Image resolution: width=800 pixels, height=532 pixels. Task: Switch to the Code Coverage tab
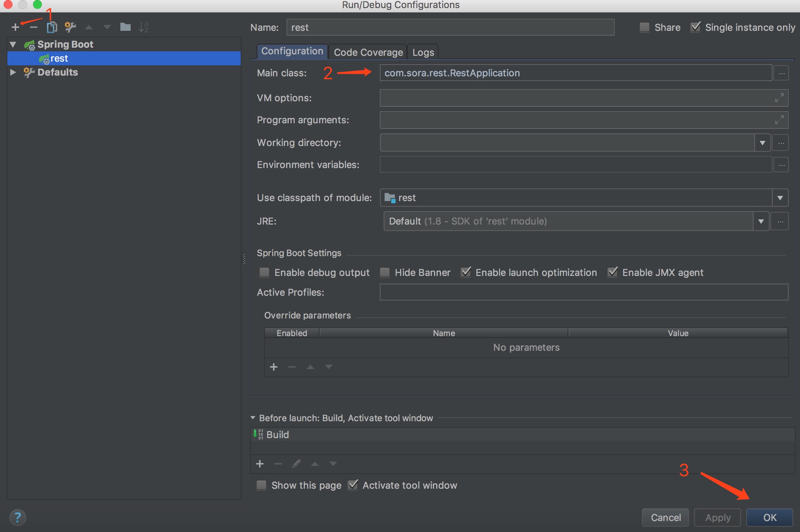(368, 52)
